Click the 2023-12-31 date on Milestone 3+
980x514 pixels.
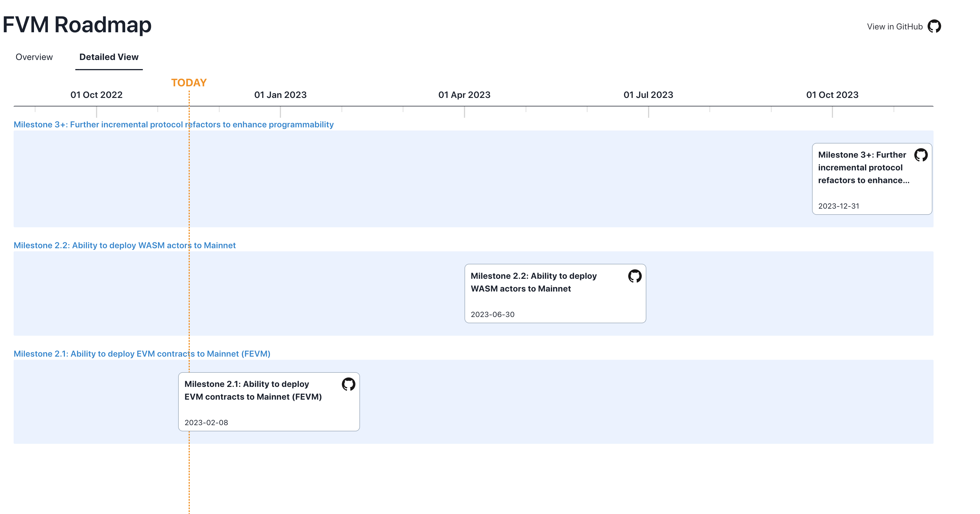839,206
